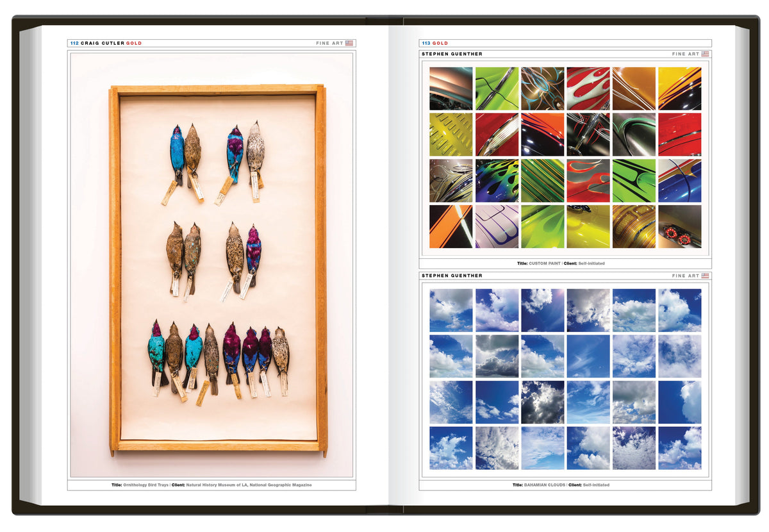This screenshot has width=769, height=532.
Task: Click the US flag on page 112 header
Action: (349, 44)
